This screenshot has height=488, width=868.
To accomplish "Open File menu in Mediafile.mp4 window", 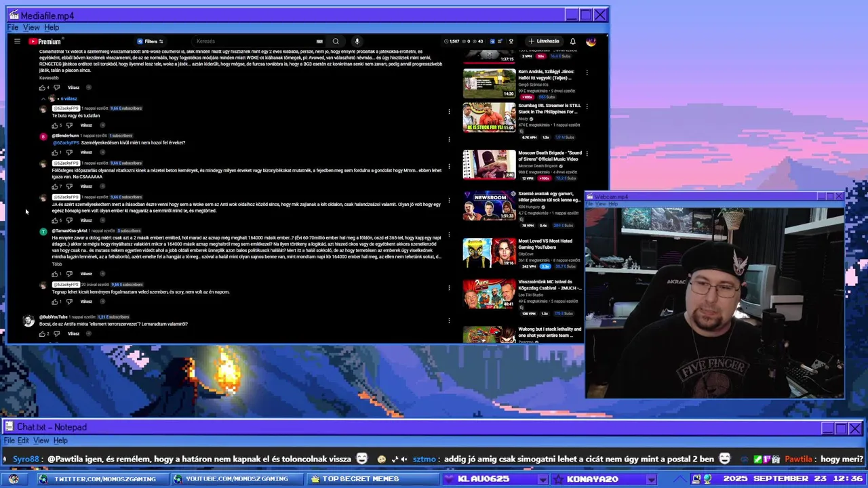I will coord(13,27).
